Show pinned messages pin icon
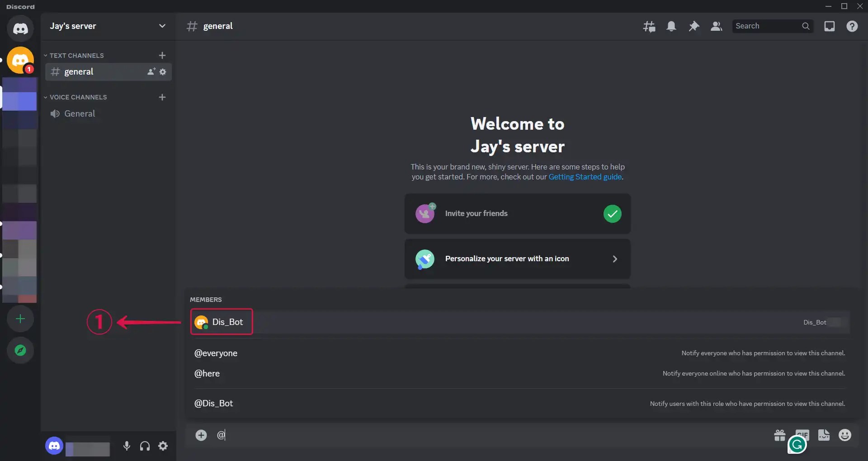This screenshot has height=461, width=868. [693, 26]
